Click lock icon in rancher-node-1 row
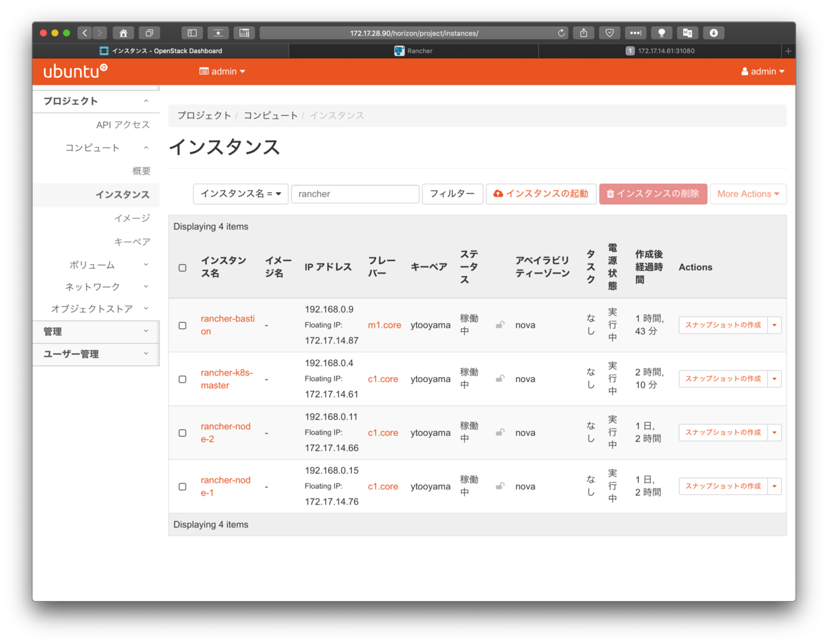 [500, 486]
